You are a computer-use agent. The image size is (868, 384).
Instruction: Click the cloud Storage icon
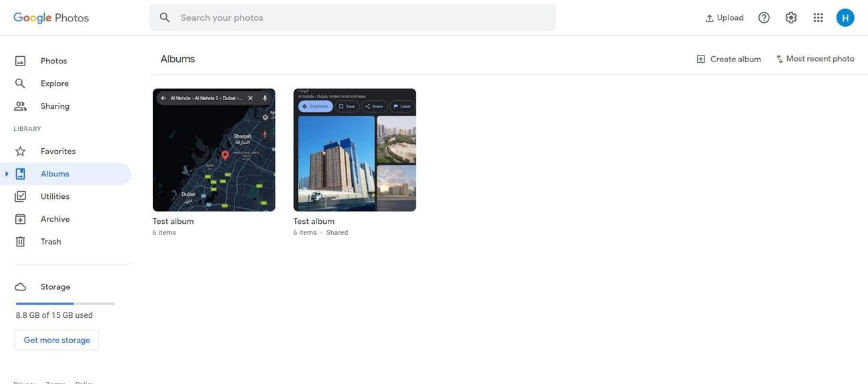click(21, 287)
